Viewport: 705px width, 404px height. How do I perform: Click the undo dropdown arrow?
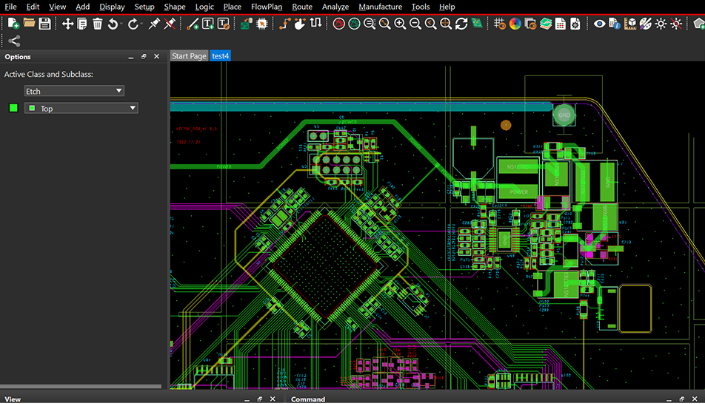pos(121,24)
